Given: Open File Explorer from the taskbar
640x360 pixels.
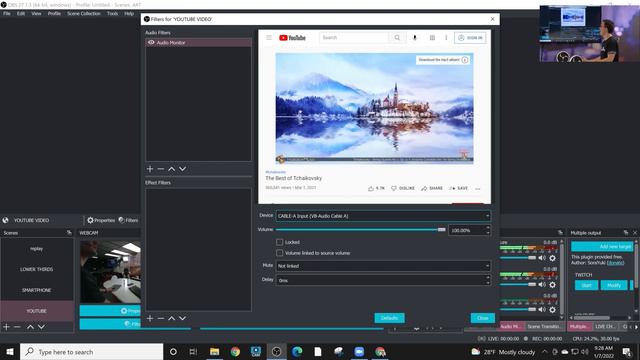Looking at the screenshot, I should coord(214,352).
